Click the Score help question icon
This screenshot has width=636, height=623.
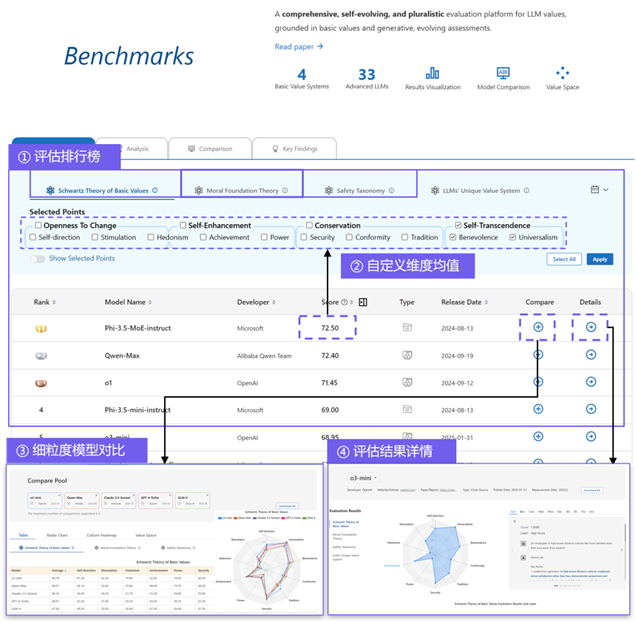[344, 302]
